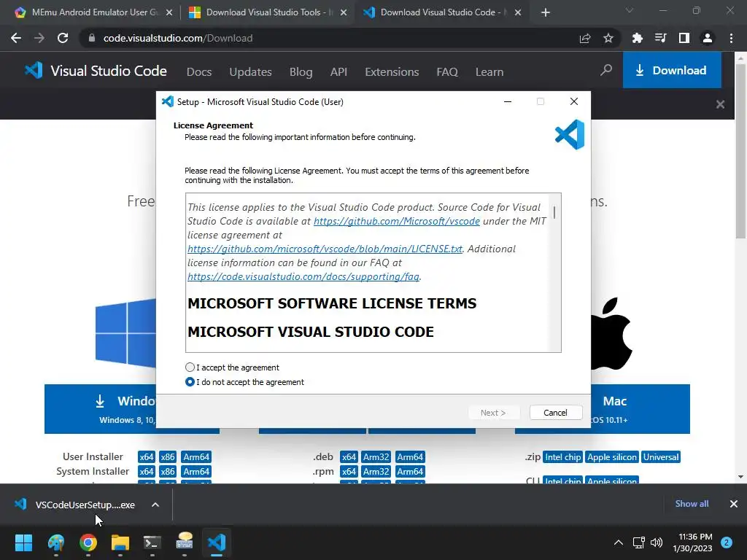Click Show all downloads

[692, 503]
